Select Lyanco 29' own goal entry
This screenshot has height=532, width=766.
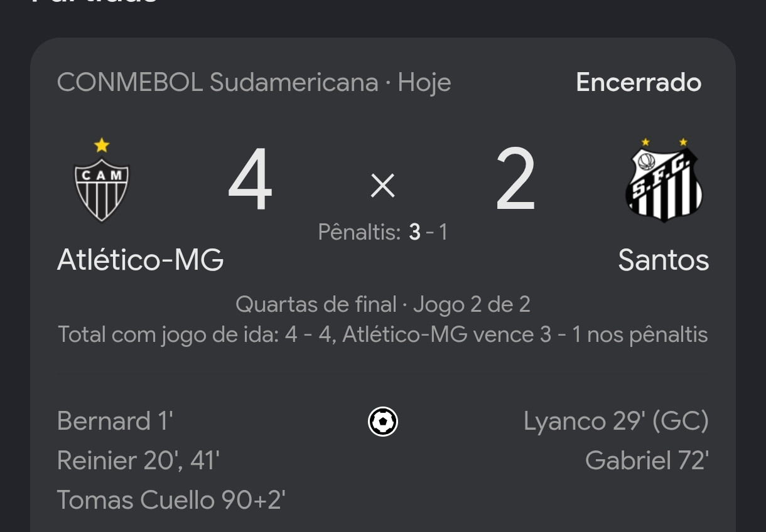(x=616, y=421)
